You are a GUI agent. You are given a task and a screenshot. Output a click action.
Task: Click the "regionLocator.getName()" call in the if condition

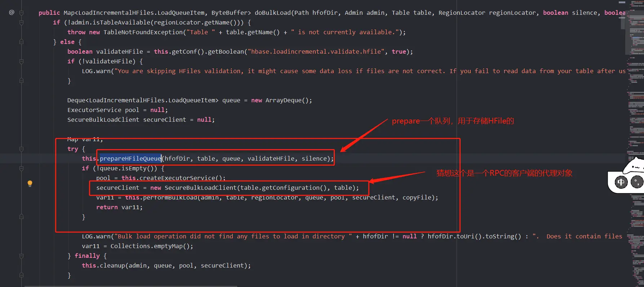195,22
